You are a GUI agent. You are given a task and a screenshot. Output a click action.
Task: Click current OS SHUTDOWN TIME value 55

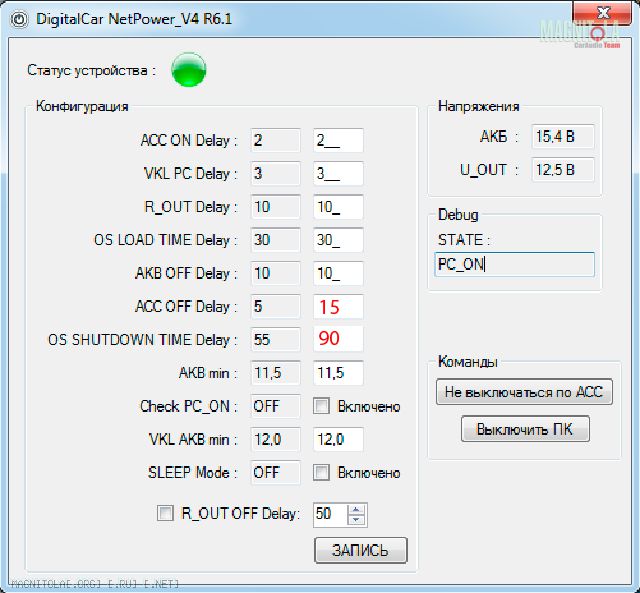click(x=275, y=340)
